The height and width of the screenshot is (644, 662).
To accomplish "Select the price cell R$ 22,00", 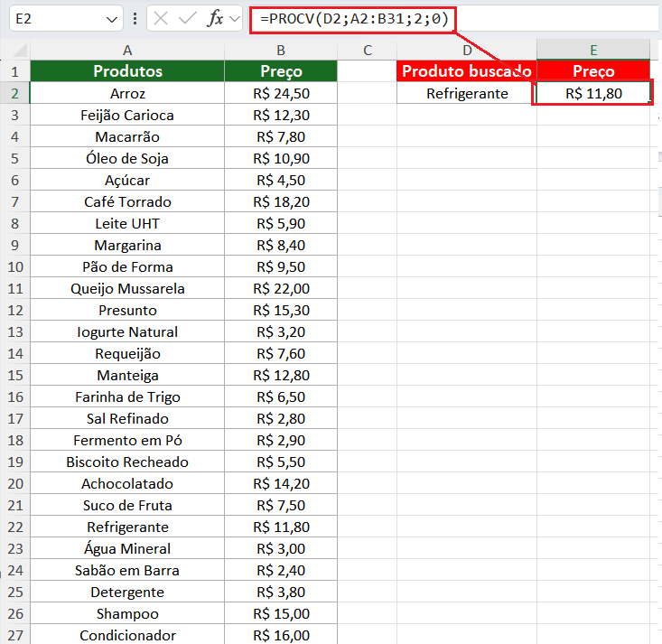I will pos(281,288).
